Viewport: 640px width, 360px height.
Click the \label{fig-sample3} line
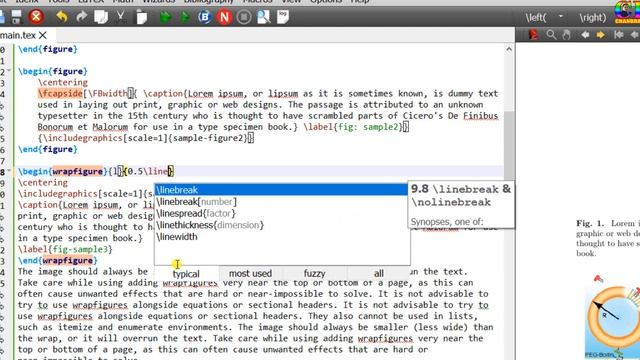tap(65, 249)
